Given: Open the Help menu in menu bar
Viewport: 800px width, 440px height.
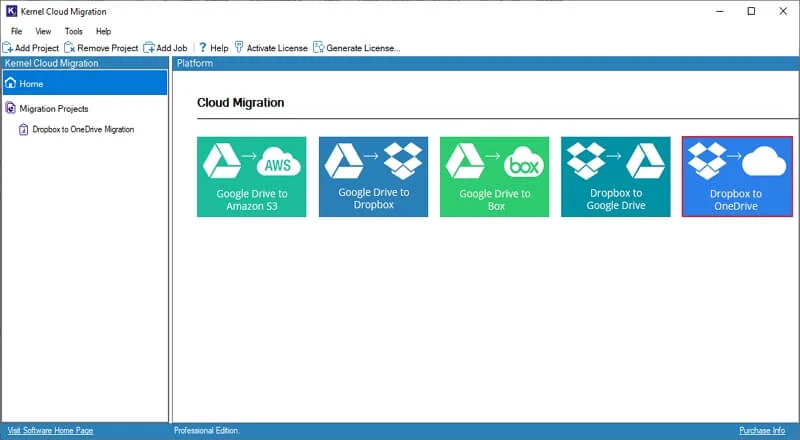Looking at the screenshot, I should tap(104, 31).
